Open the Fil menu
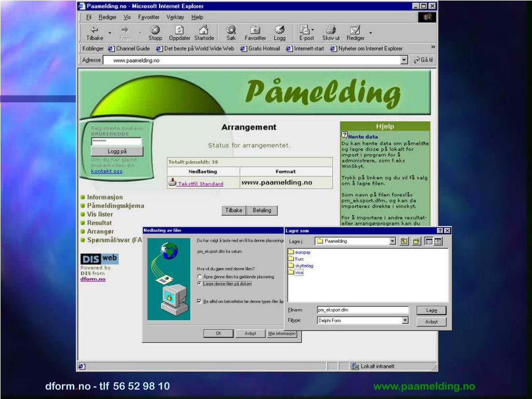The image size is (532, 399). tap(88, 17)
